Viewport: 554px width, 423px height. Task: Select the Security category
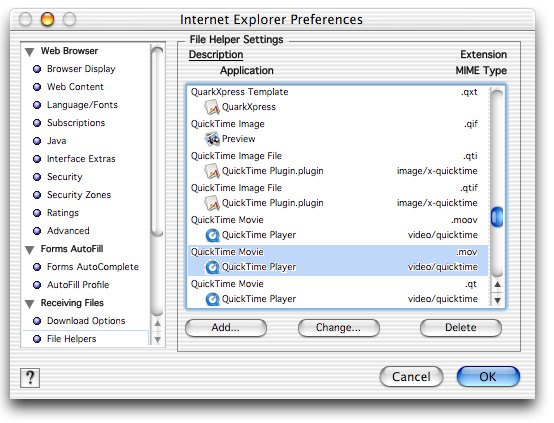click(64, 177)
